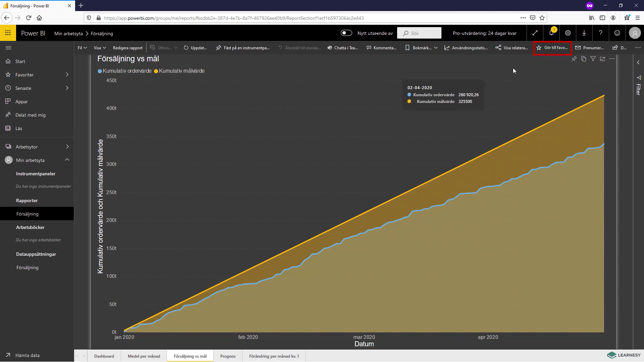Open the help question mark icon

point(600,33)
